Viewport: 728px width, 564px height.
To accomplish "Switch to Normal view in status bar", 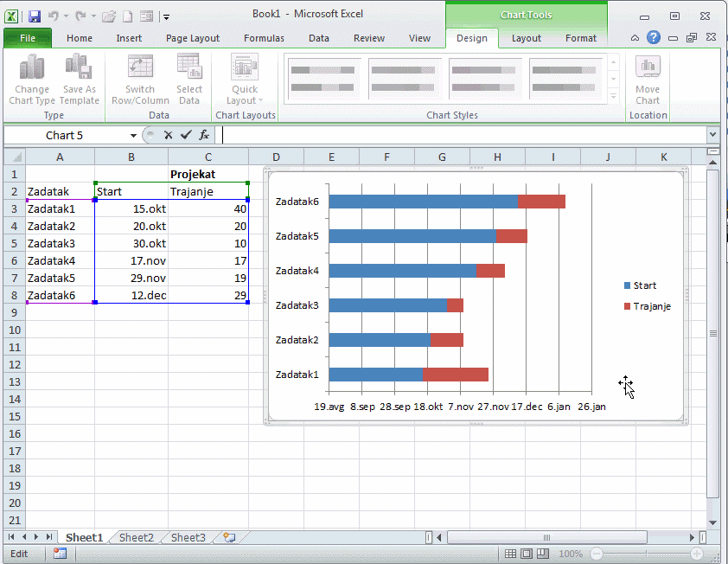I will pyautogui.click(x=511, y=554).
